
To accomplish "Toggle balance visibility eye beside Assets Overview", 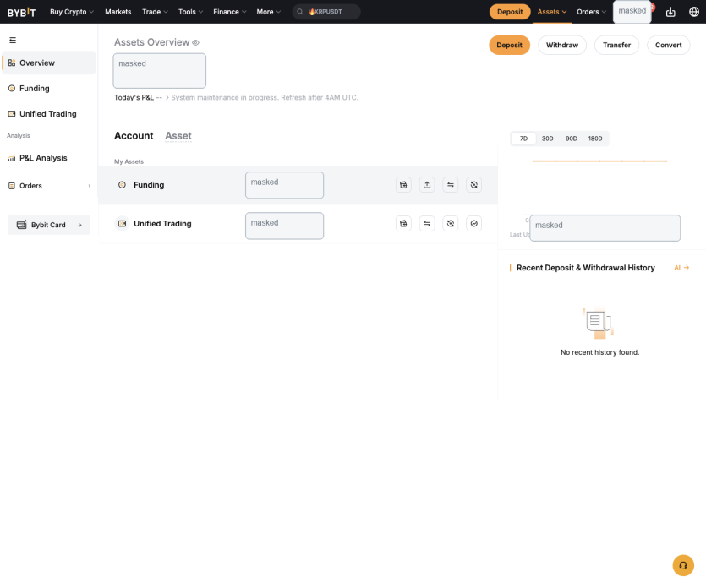I will 195,43.
